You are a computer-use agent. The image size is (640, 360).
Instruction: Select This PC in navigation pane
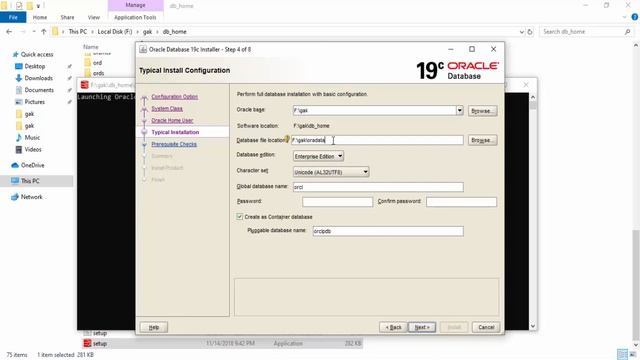coord(30,181)
